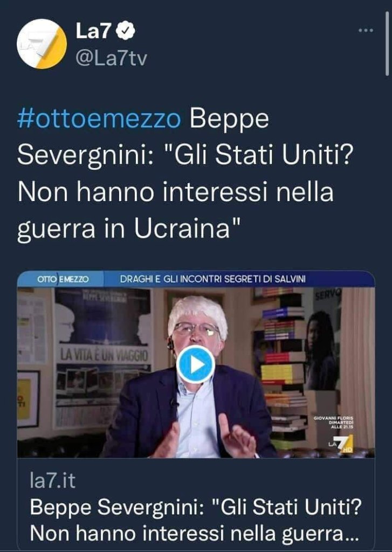Click the La vita è un viaggio poster
Screen dimensions: 392x552
click(102, 356)
